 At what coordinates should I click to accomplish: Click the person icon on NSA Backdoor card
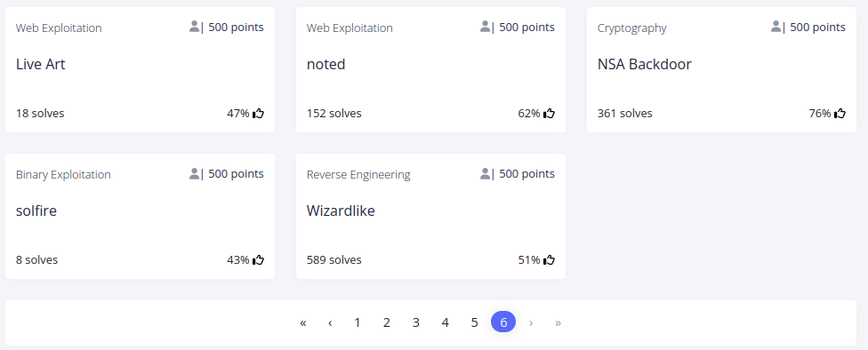[776, 27]
